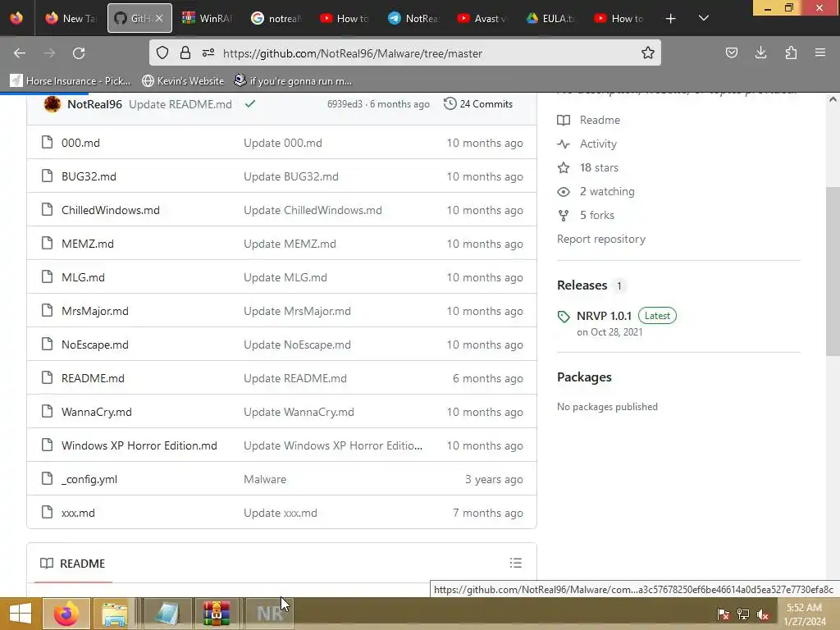
Task: Open the Extensions puzzle icon
Action: coord(791,52)
